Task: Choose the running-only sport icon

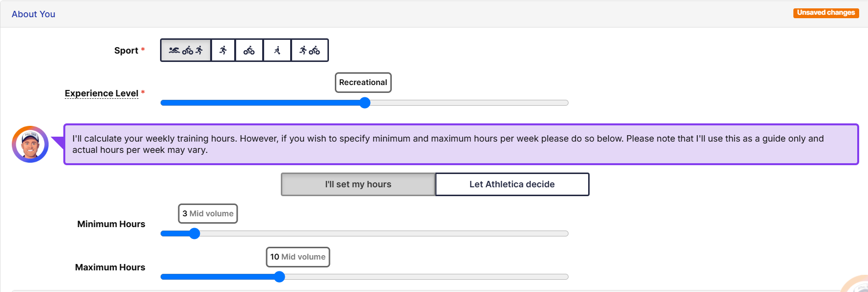Action: (223, 50)
